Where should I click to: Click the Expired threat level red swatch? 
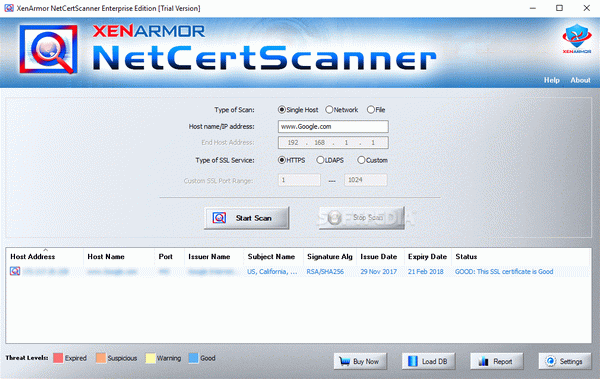tap(58, 358)
